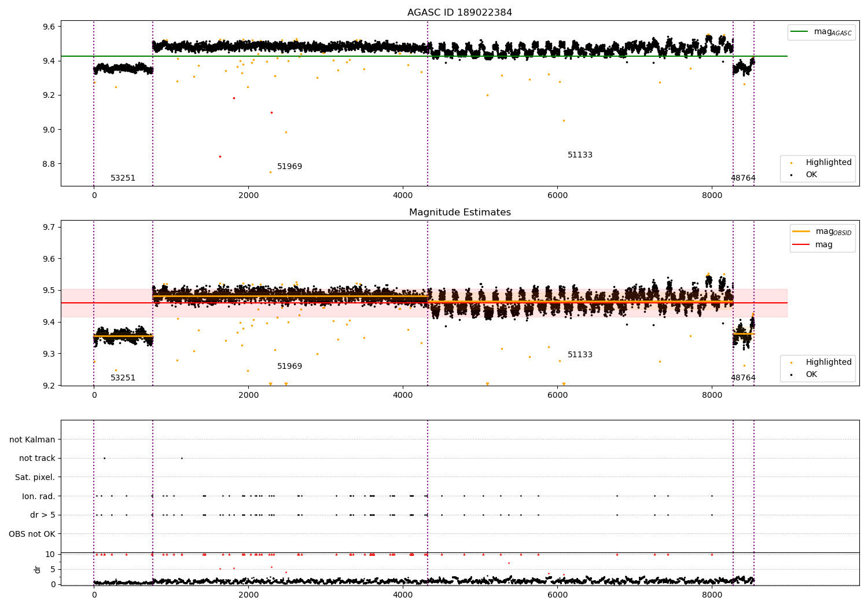Click the rotated 'dr' axis label

[x=38, y=569]
